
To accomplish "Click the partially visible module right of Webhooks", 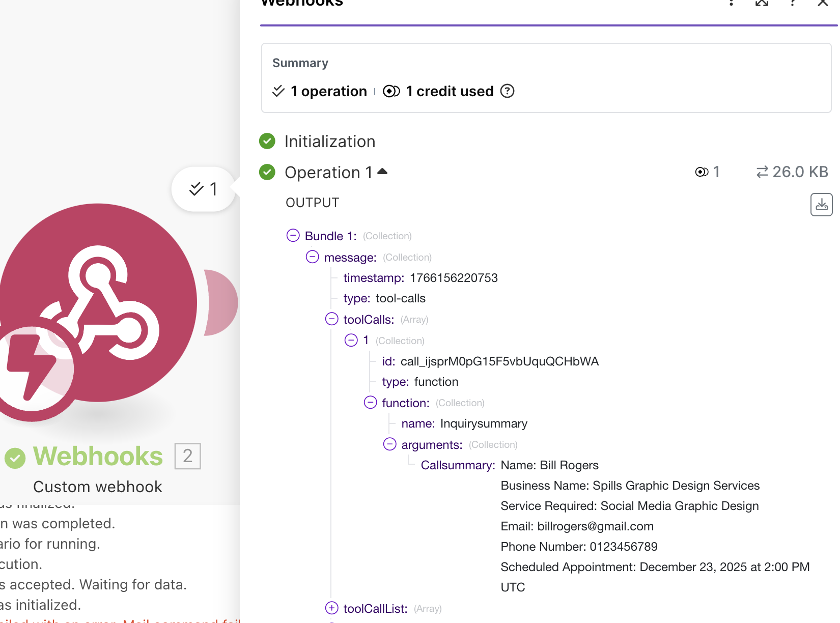I will 222,302.
